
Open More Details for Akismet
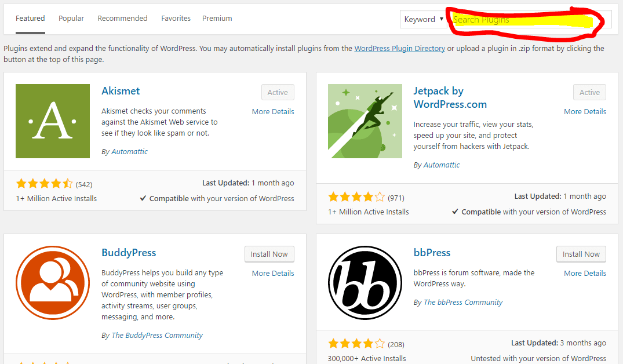tap(273, 112)
